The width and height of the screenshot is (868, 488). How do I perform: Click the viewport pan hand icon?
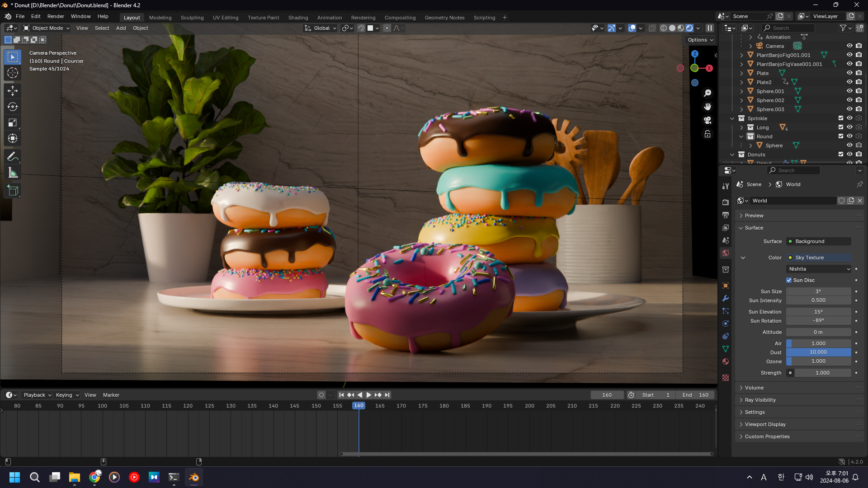pos(708,107)
